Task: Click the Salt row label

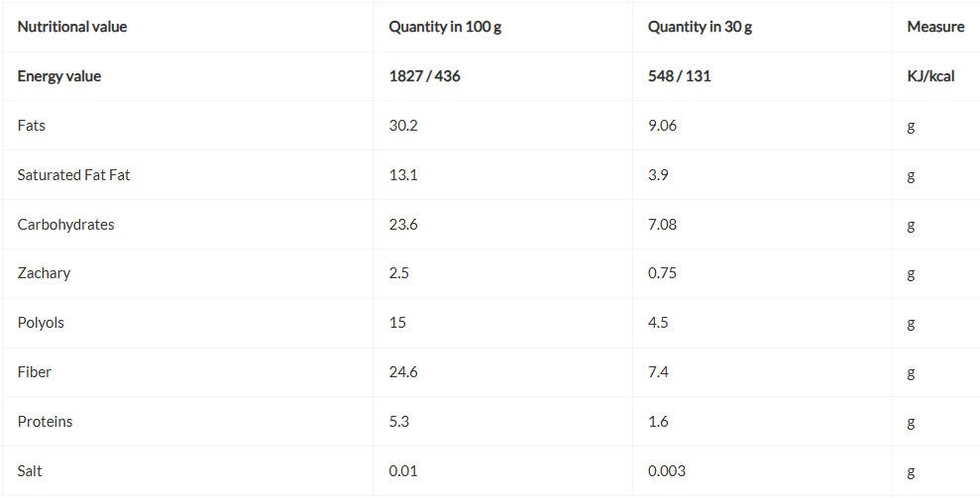Action: pyautogui.click(x=30, y=471)
